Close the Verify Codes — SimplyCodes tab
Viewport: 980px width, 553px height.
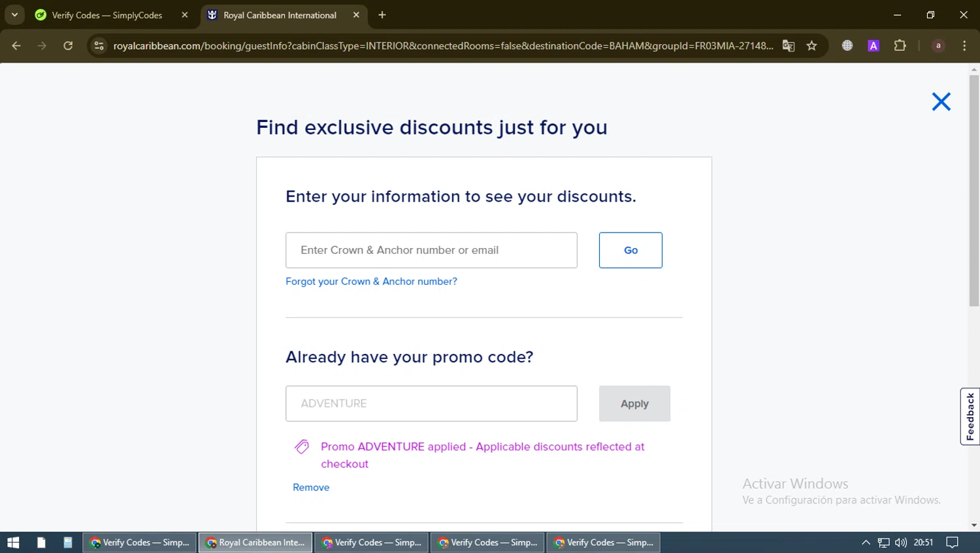pos(185,14)
